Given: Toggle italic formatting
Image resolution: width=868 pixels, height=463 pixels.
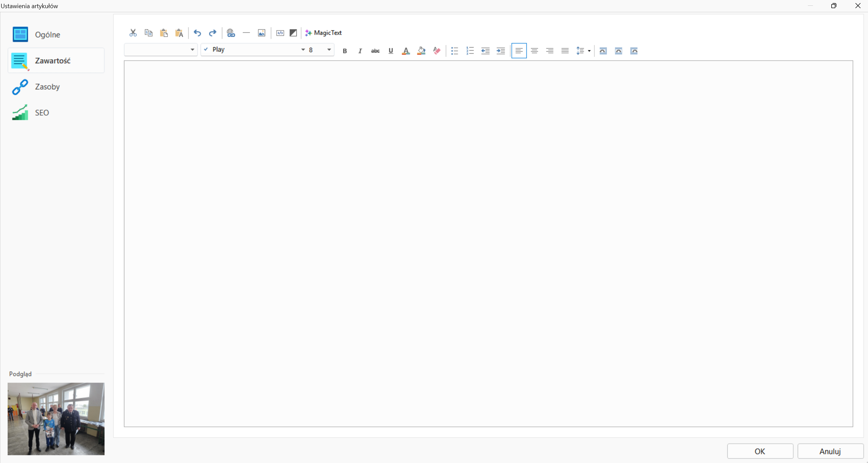Looking at the screenshot, I should pyautogui.click(x=360, y=51).
